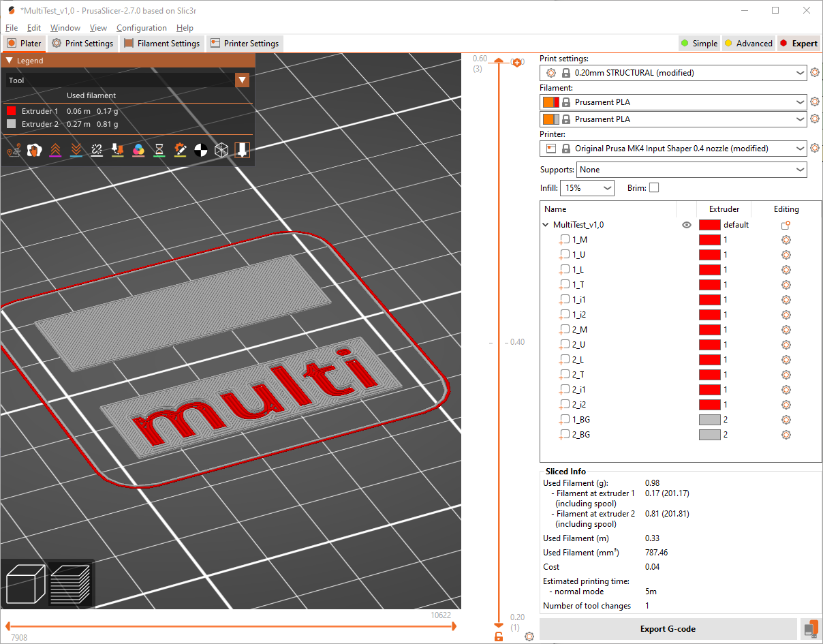The image size is (823, 644).
Task: Show retractions in the preview legend
Action: click(55, 149)
